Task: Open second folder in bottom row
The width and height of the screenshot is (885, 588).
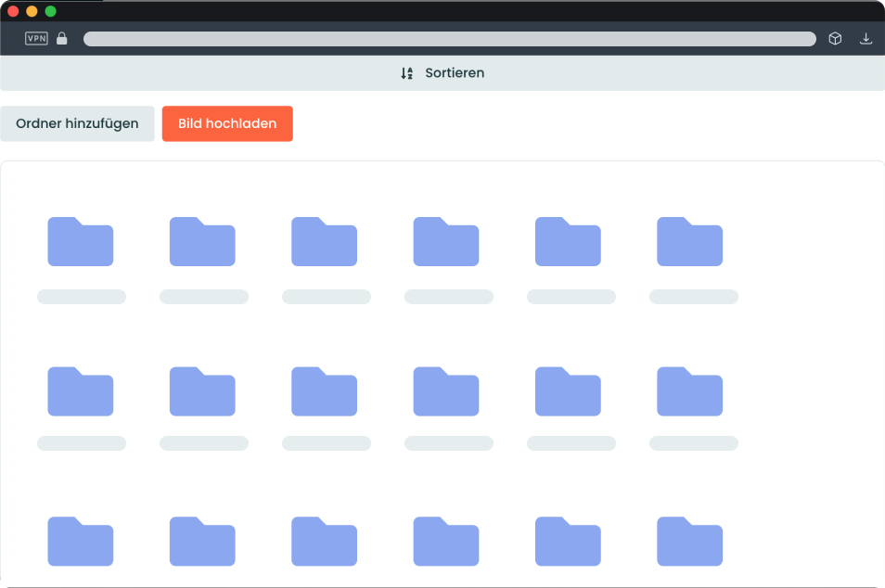Action: pos(202,541)
